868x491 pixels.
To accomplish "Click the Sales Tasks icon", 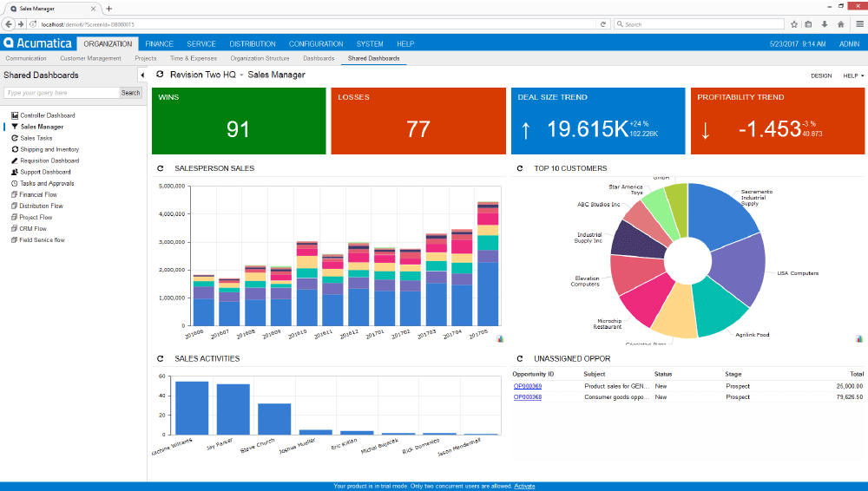I will 15,138.
